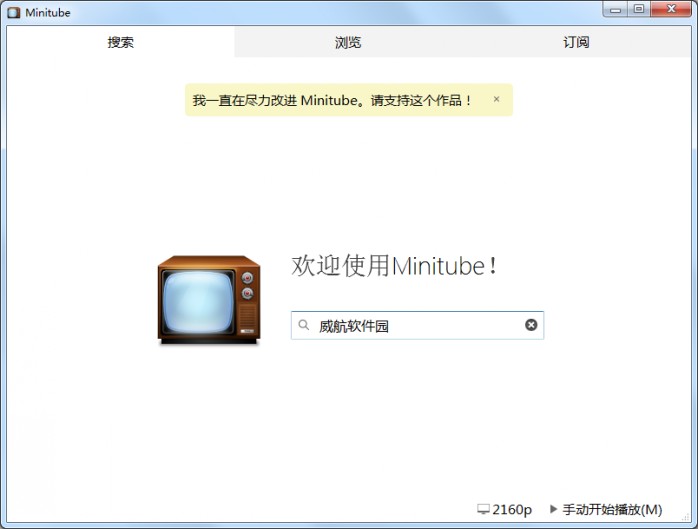Switch to the 搜索 tab
This screenshot has height=529, width=698.
pyautogui.click(x=120, y=42)
